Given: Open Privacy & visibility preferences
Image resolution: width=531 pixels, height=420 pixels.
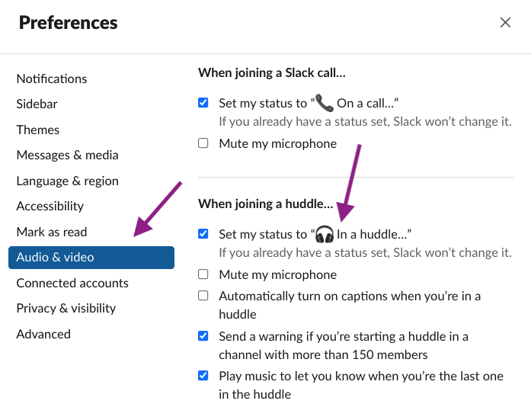Looking at the screenshot, I should (66, 308).
